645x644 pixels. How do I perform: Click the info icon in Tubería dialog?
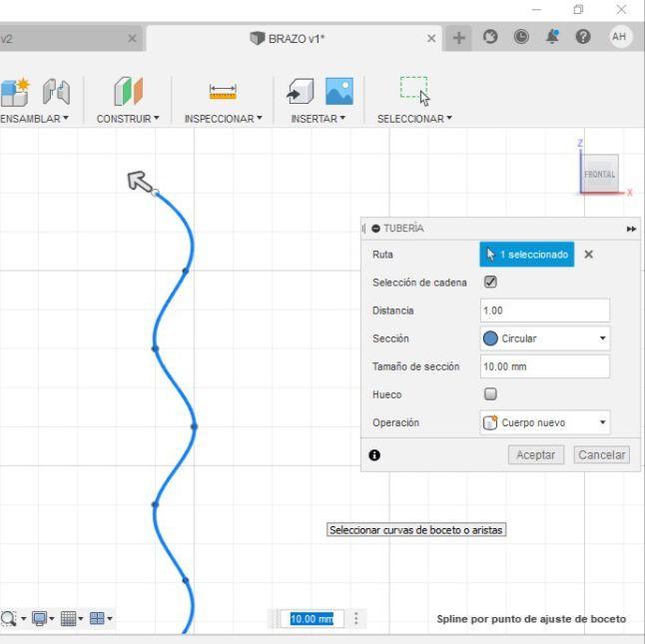click(374, 455)
